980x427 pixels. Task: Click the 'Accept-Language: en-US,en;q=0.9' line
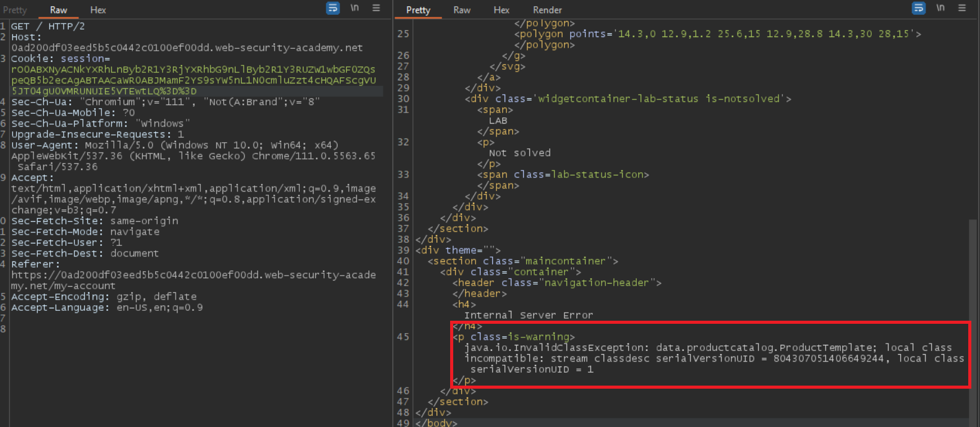[107, 308]
